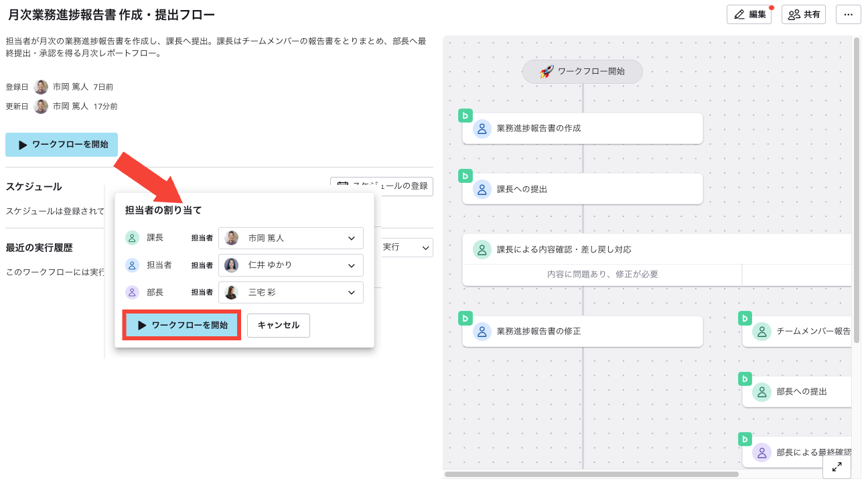Click person icon in チームメンバー報告 card
This screenshot has width=868, height=481.
[x=762, y=332]
